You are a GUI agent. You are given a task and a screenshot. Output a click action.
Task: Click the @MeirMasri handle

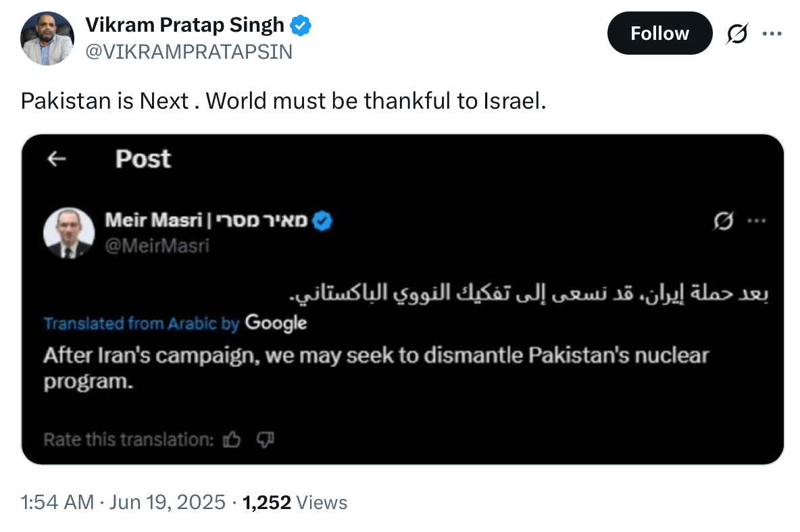pyautogui.click(x=157, y=246)
